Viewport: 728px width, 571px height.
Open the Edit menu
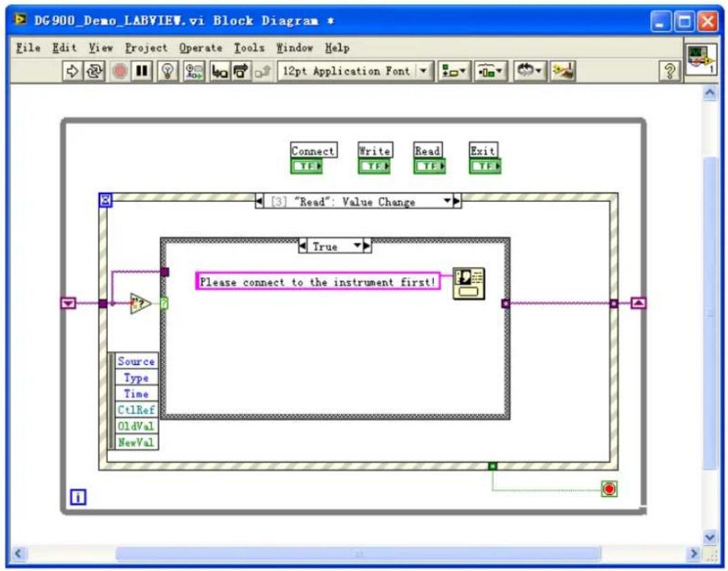(64, 48)
